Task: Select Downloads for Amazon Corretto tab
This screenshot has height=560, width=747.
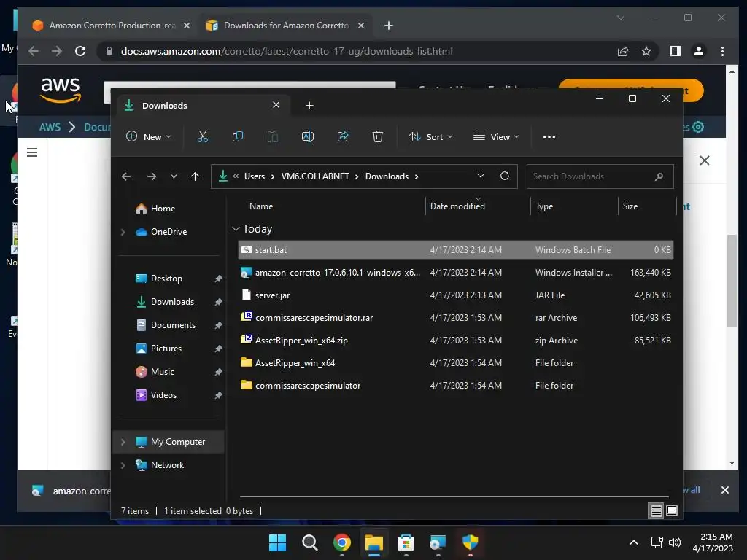Action: tap(286, 26)
